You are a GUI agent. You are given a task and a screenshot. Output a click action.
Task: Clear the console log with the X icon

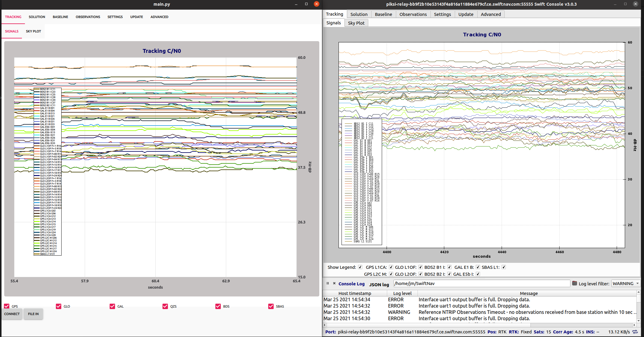tap(334, 283)
